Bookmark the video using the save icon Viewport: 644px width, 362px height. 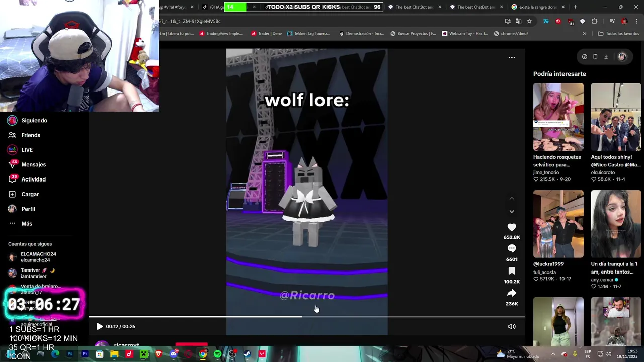(512, 271)
